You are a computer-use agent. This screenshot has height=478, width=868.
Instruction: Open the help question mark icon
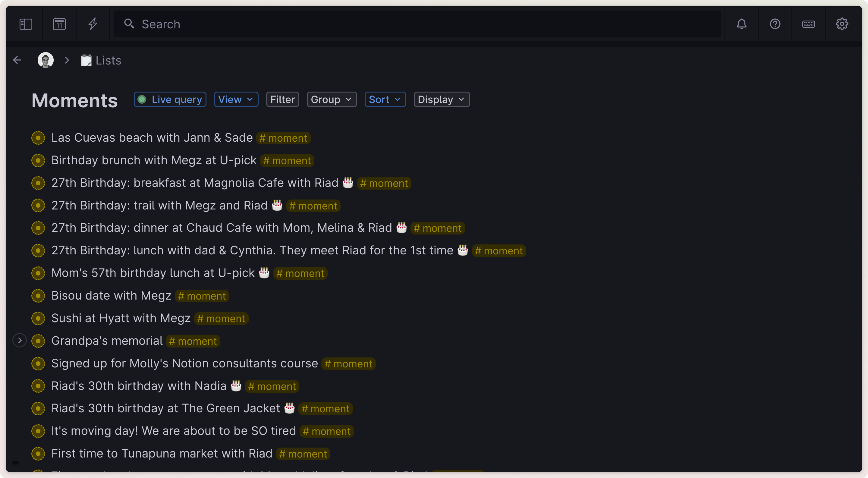click(x=775, y=24)
